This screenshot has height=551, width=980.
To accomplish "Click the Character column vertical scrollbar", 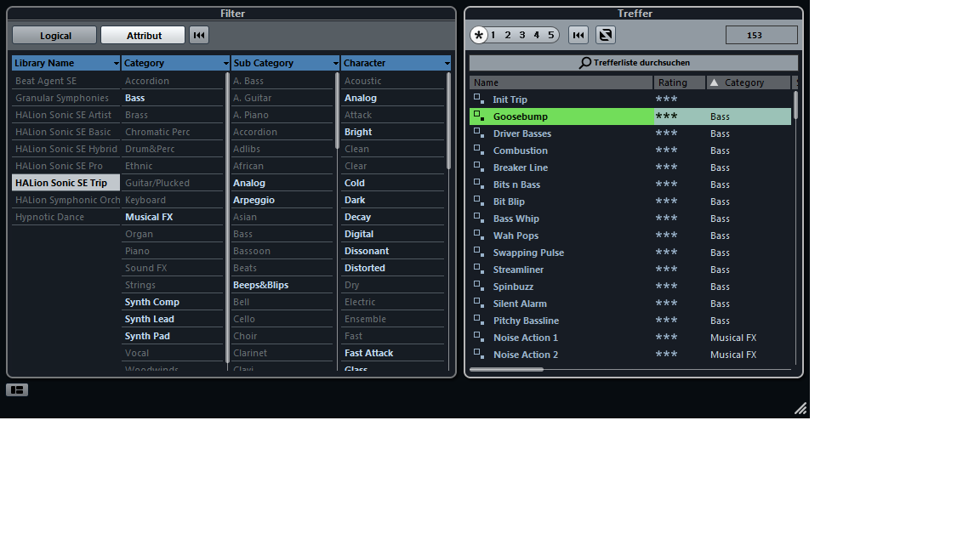I will (448, 122).
